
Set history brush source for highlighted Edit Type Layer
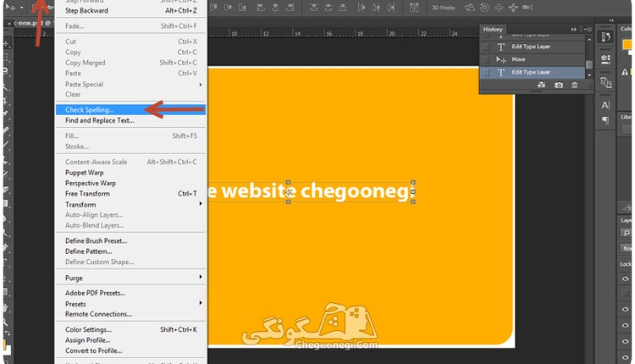coord(486,73)
